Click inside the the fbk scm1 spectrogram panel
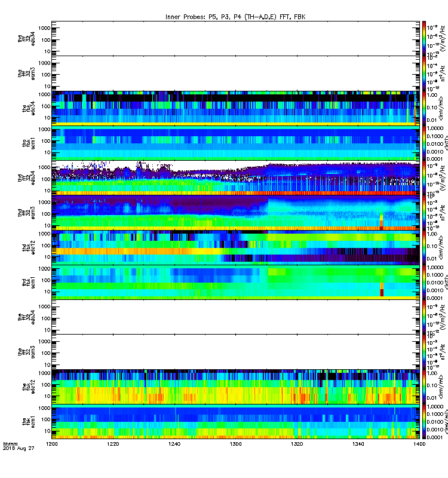 pyautogui.click(x=235, y=421)
